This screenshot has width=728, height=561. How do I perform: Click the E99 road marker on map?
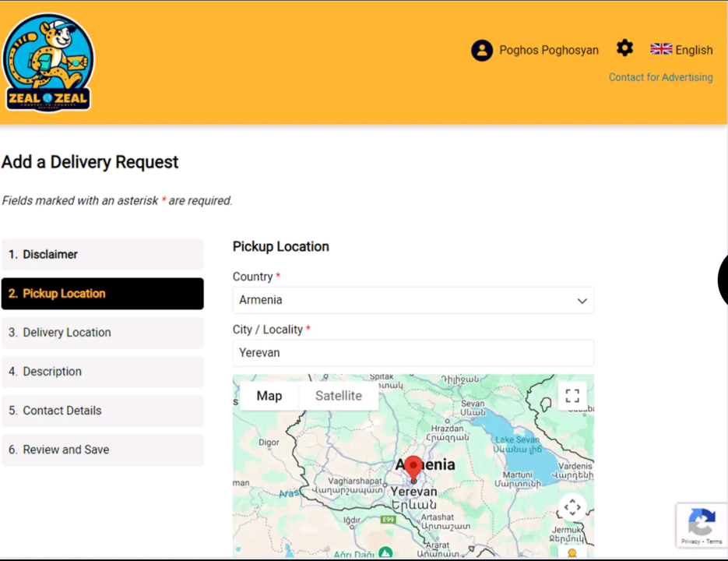click(389, 520)
